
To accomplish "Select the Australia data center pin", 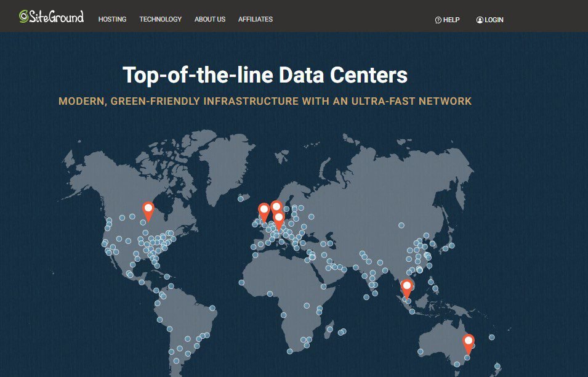I will click(469, 344).
